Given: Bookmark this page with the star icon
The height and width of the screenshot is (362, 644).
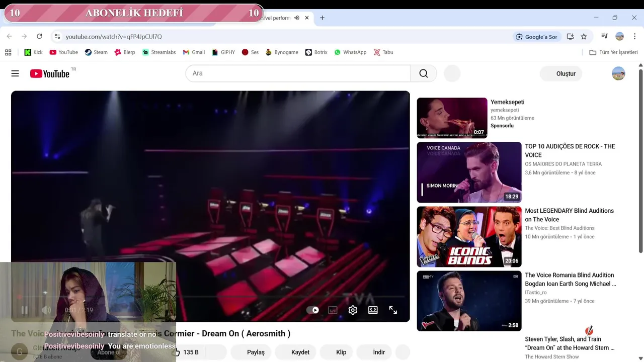Looking at the screenshot, I should point(584,36).
